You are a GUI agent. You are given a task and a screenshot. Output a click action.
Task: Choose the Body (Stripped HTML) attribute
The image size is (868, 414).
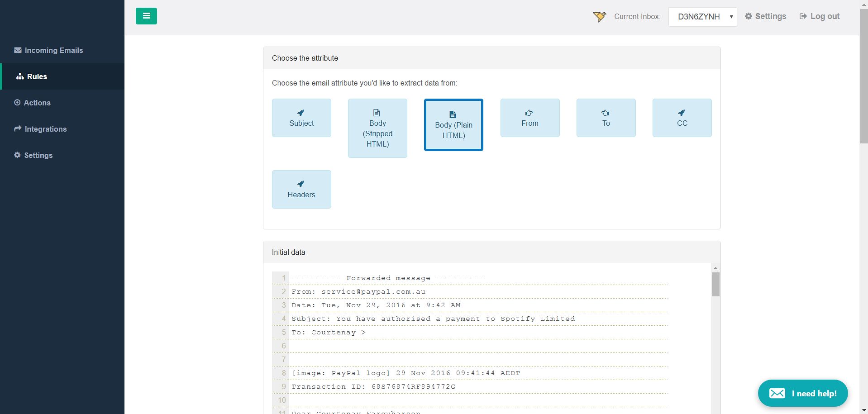pos(377,128)
